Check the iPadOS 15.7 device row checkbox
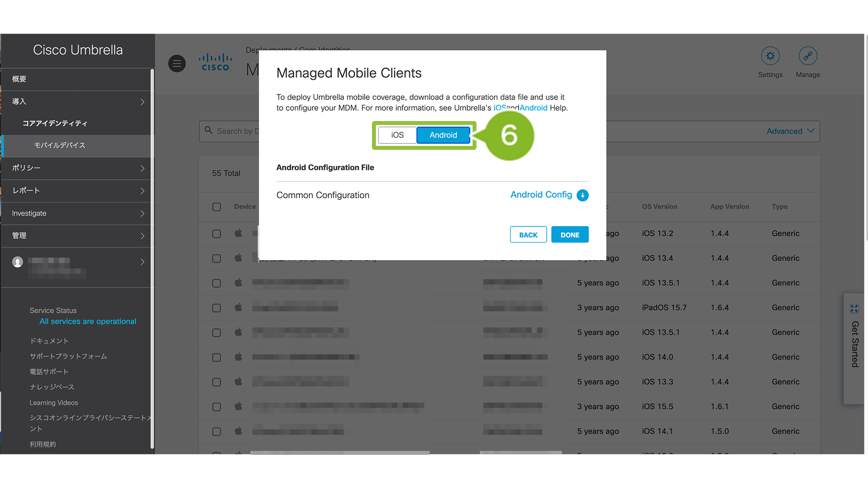The width and height of the screenshot is (868, 488). pyautogui.click(x=217, y=308)
